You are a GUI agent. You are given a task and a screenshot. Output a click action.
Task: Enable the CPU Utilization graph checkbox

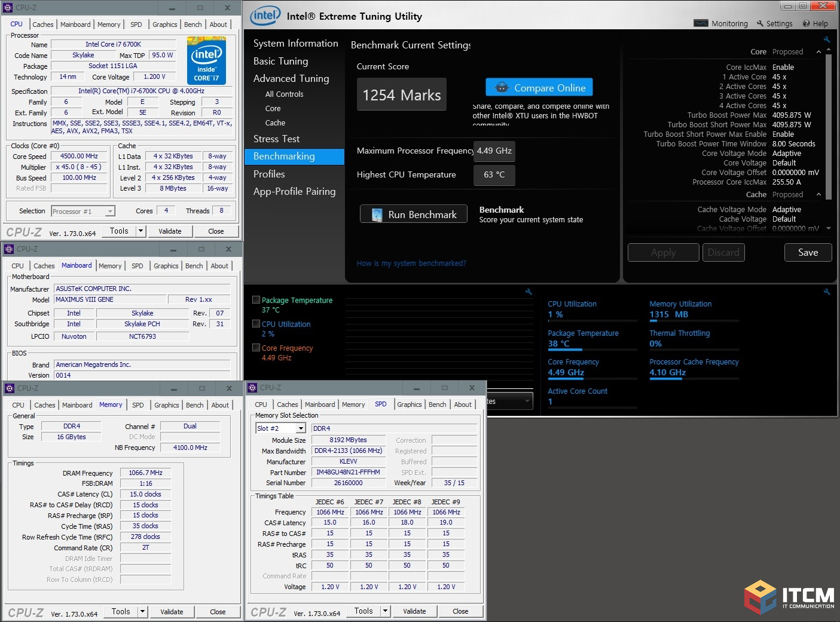click(x=256, y=324)
